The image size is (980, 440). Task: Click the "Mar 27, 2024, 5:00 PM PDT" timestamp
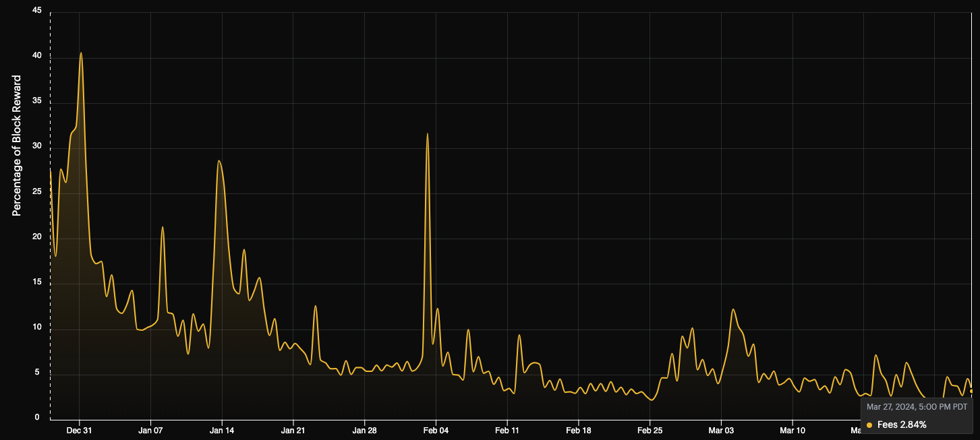click(x=917, y=407)
